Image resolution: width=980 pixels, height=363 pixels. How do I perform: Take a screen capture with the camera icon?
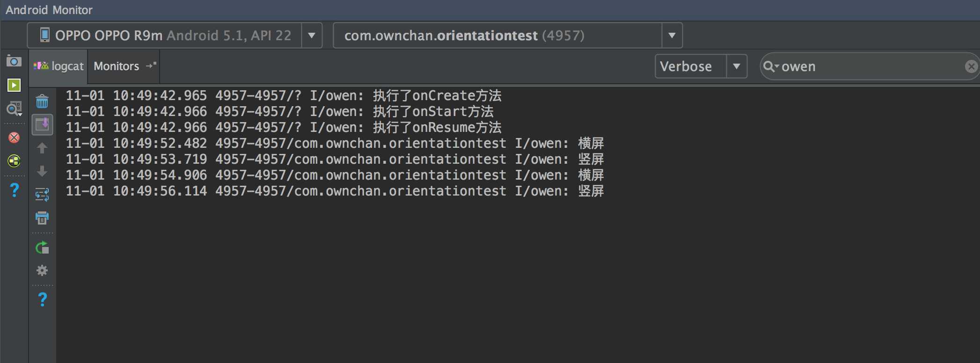(14, 61)
